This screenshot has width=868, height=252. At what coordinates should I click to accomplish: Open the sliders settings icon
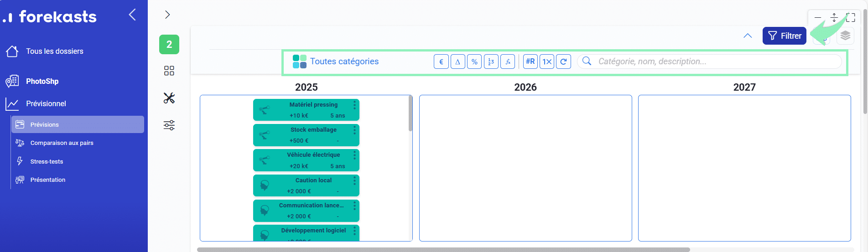(169, 125)
